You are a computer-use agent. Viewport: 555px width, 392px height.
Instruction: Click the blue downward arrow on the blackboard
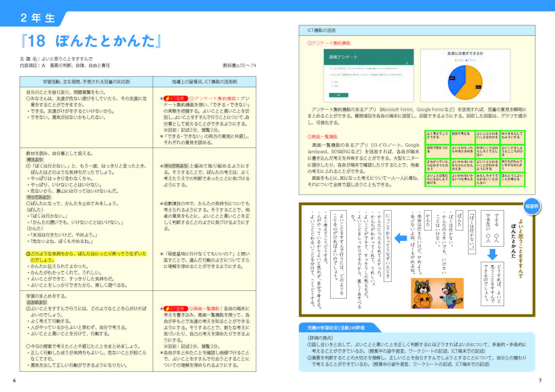492,254
